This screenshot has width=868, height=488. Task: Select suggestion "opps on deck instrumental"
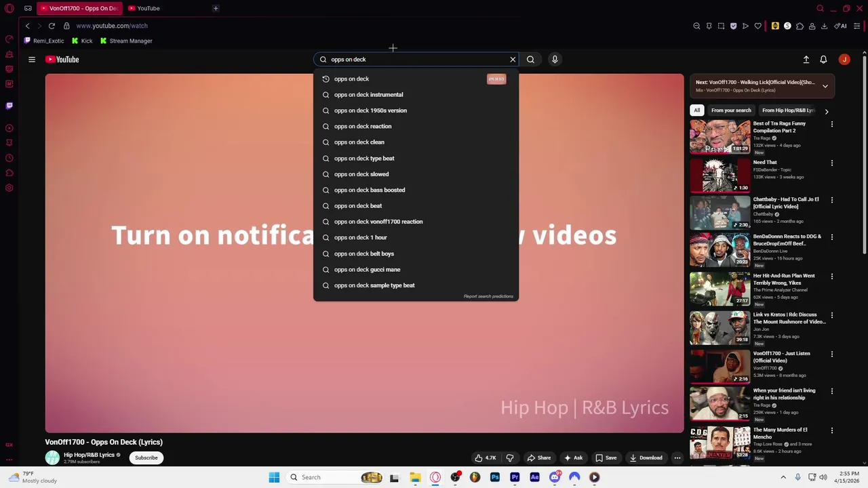coord(416,95)
